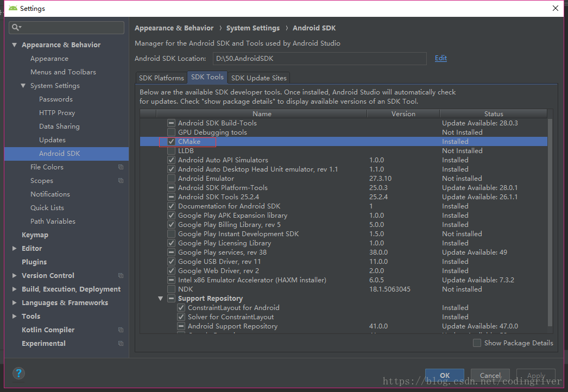
Task: Uncheck the CMake checkbox
Action: click(x=172, y=142)
